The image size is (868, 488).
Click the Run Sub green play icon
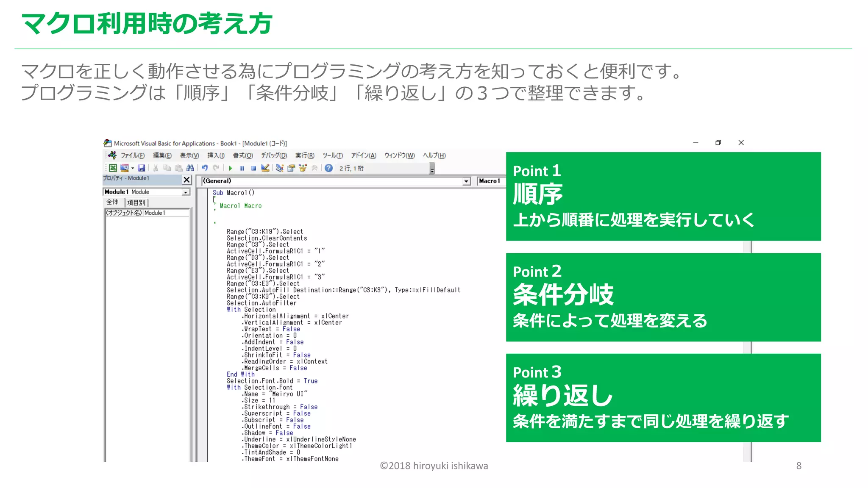[x=231, y=168]
